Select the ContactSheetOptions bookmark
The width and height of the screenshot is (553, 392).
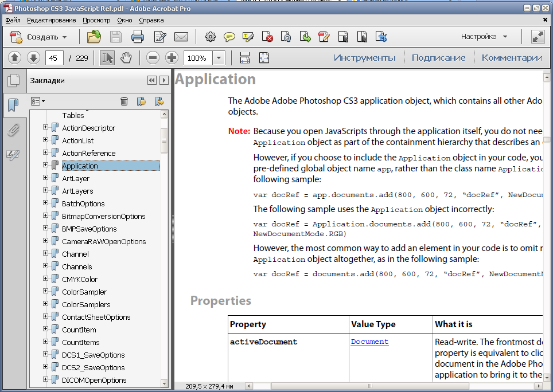96,317
